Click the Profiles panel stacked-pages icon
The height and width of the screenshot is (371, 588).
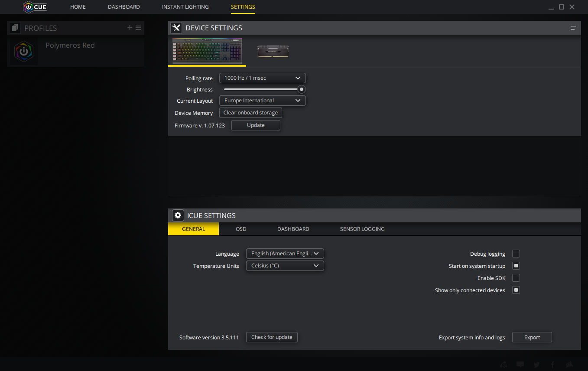15,28
